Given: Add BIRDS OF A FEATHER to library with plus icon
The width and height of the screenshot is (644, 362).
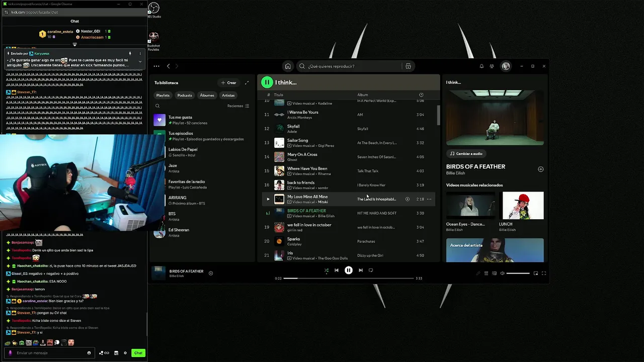Looking at the screenshot, I should tap(541, 169).
